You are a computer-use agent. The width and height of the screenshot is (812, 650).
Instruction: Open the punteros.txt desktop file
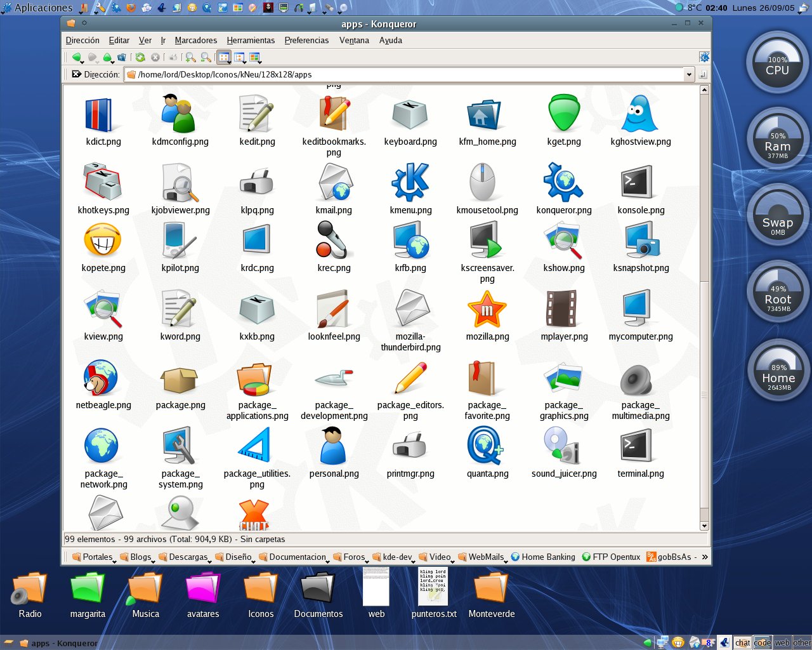(x=434, y=593)
